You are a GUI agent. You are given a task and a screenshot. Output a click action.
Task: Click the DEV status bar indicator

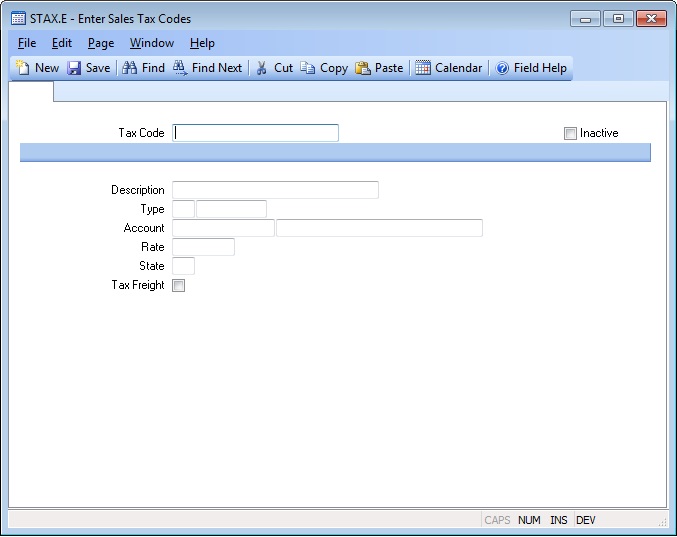click(586, 520)
